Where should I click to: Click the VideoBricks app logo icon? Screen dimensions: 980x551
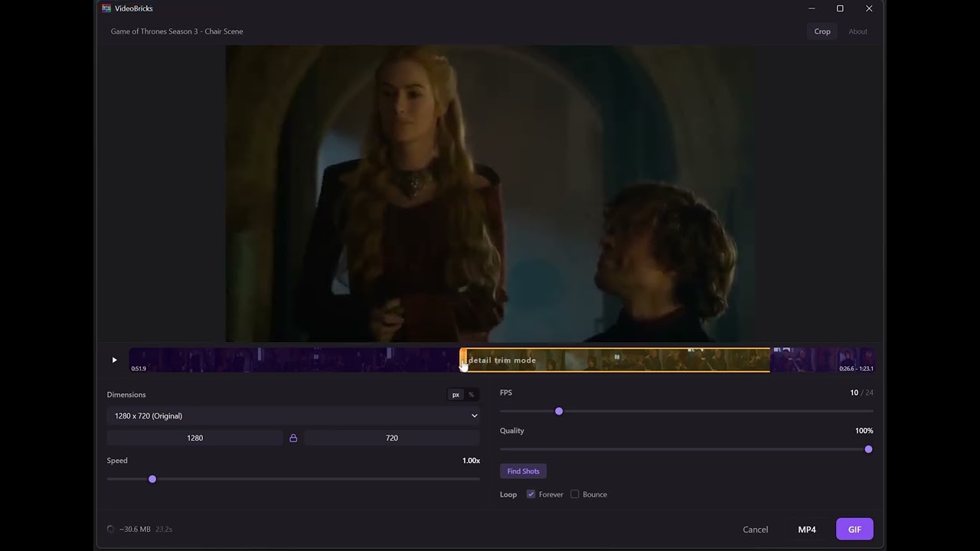coord(106,8)
